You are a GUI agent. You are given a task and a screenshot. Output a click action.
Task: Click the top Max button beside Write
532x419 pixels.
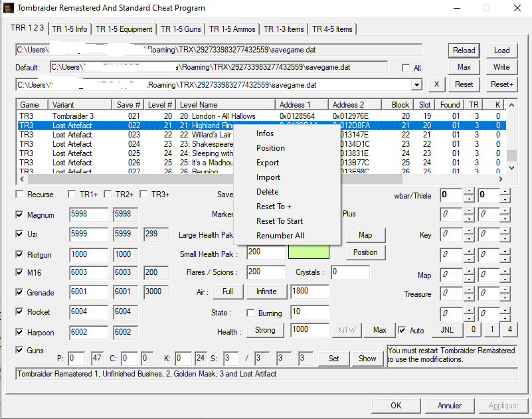tap(464, 67)
